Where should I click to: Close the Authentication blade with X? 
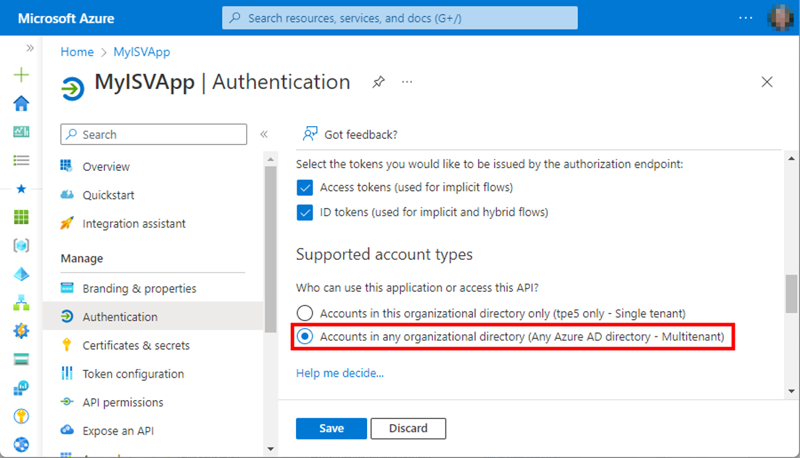767,82
